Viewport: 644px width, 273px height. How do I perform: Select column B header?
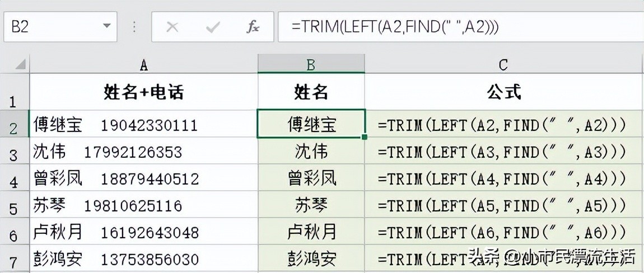tap(311, 65)
